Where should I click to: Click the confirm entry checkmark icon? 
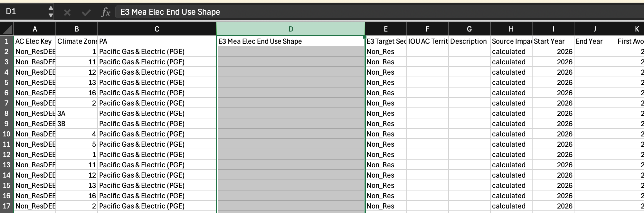tap(86, 12)
